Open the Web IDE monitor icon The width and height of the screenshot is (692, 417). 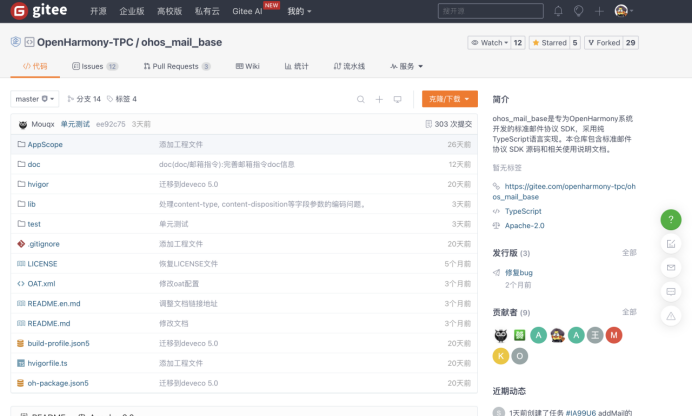point(397,99)
